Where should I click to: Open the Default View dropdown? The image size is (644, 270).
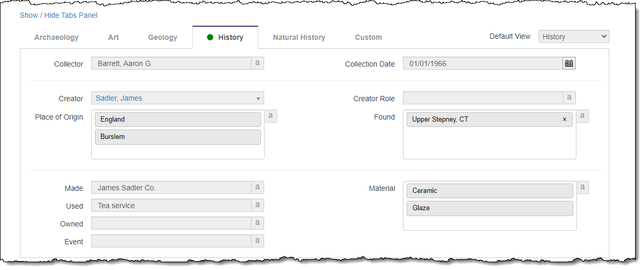point(574,37)
